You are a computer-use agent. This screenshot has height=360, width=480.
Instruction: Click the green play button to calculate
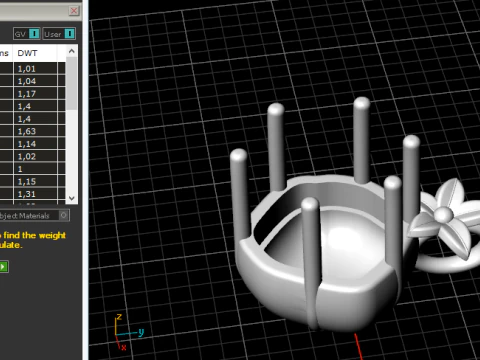pos(4,267)
